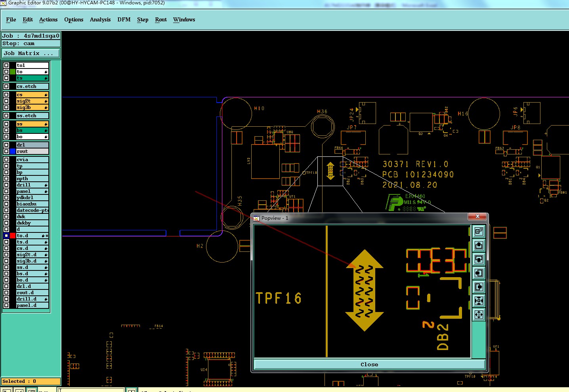
Task: Click the Selected : 0 status field
Action: point(31,381)
